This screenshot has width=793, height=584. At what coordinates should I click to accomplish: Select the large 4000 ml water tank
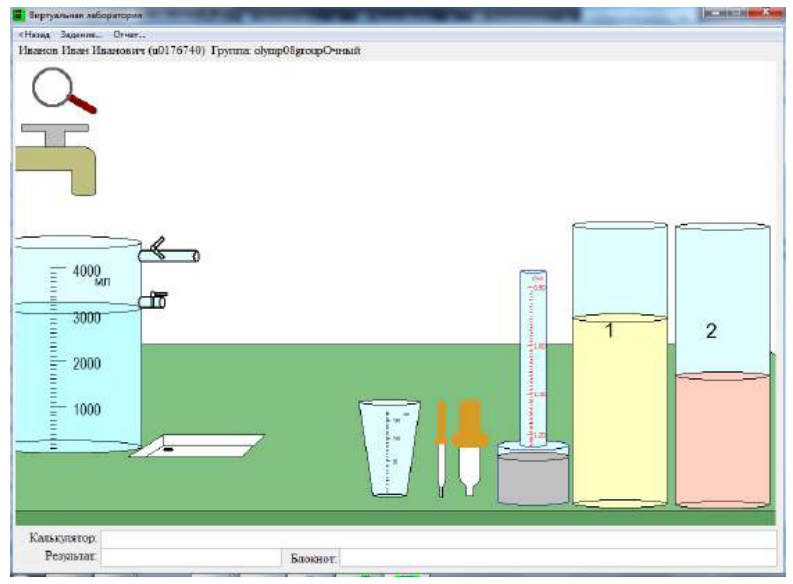pyautogui.click(x=77, y=344)
